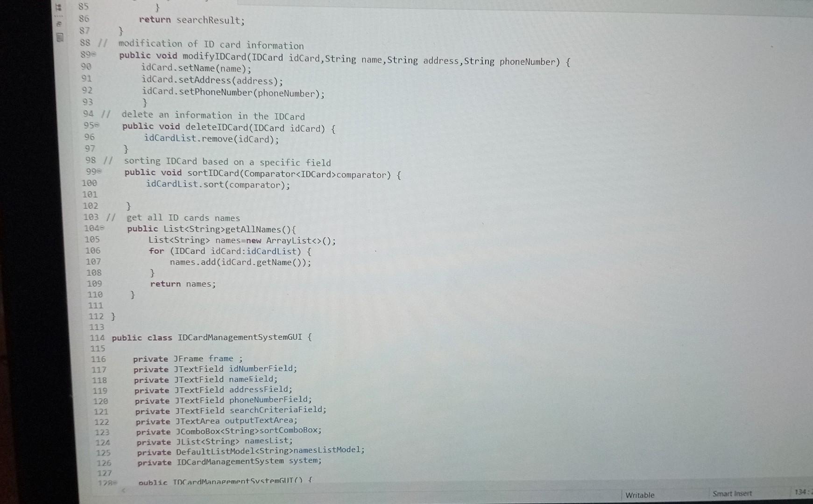This screenshot has height=504, width=813.
Task: Click the small gutter icon below the dotted marks
Action: (x=59, y=24)
